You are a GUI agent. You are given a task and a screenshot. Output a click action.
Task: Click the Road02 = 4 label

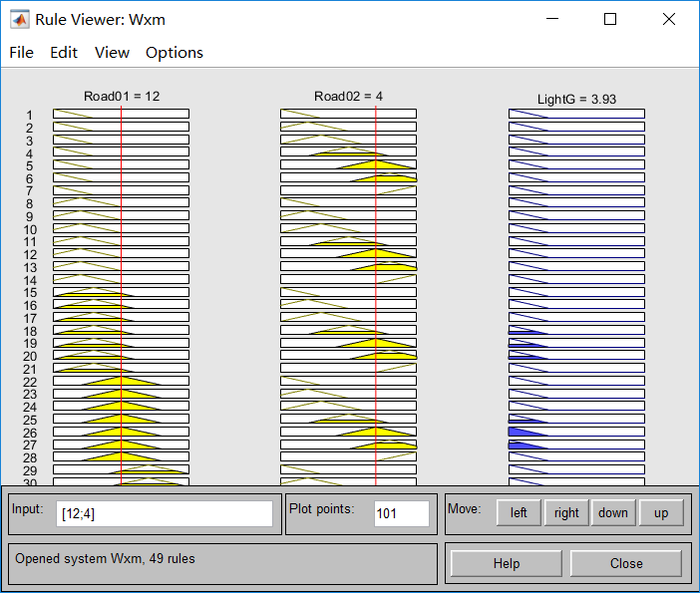point(348,97)
